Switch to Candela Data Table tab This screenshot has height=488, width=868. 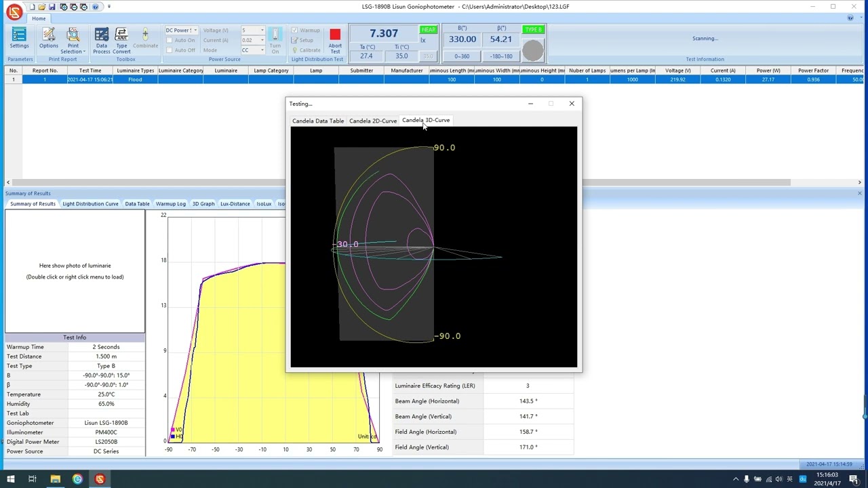pyautogui.click(x=318, y=121)
